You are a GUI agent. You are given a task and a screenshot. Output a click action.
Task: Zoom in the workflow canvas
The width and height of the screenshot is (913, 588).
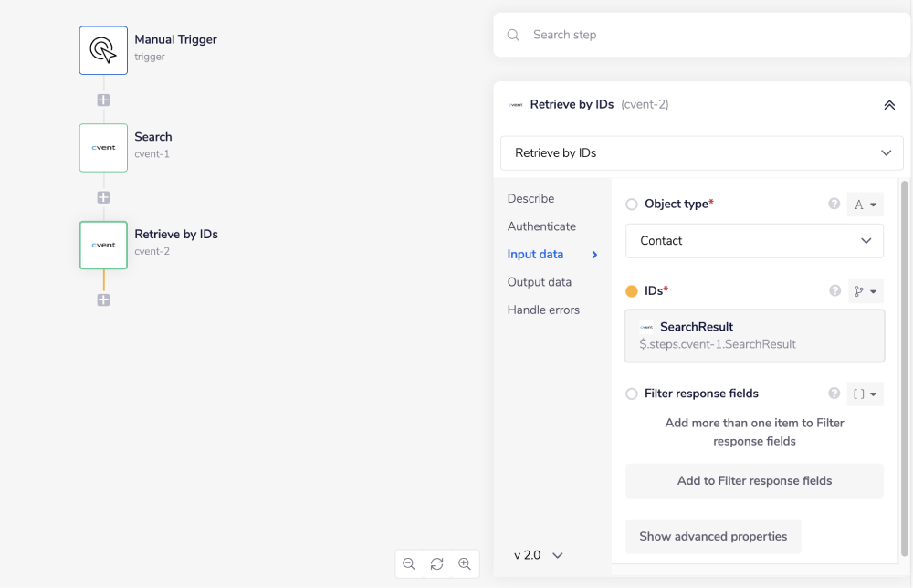(x=465, y=564)
